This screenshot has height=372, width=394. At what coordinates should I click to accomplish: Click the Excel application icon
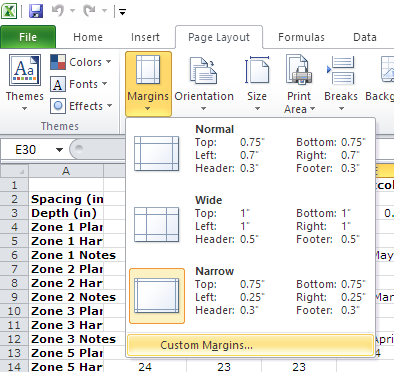tap(9, 11)
